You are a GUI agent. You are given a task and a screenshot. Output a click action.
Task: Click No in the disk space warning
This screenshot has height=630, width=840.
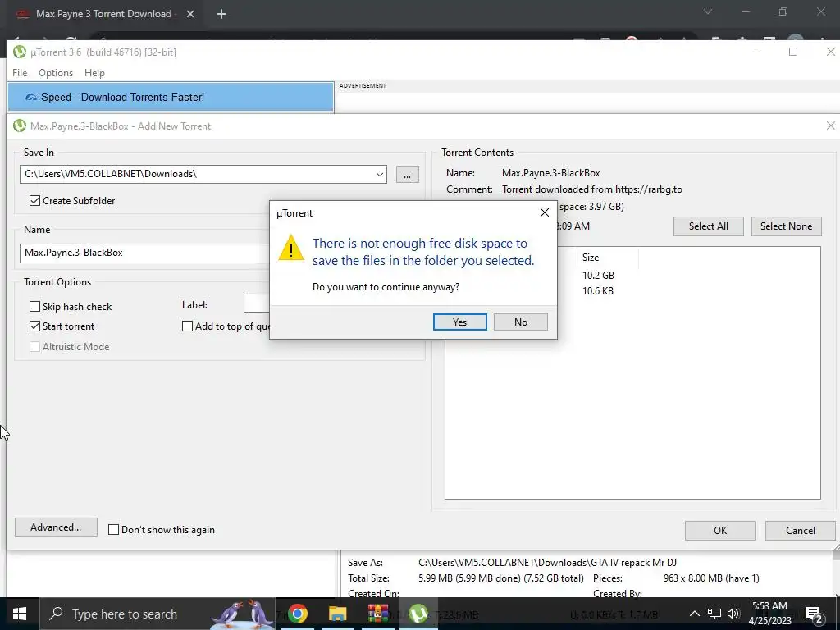click(520, 322)
